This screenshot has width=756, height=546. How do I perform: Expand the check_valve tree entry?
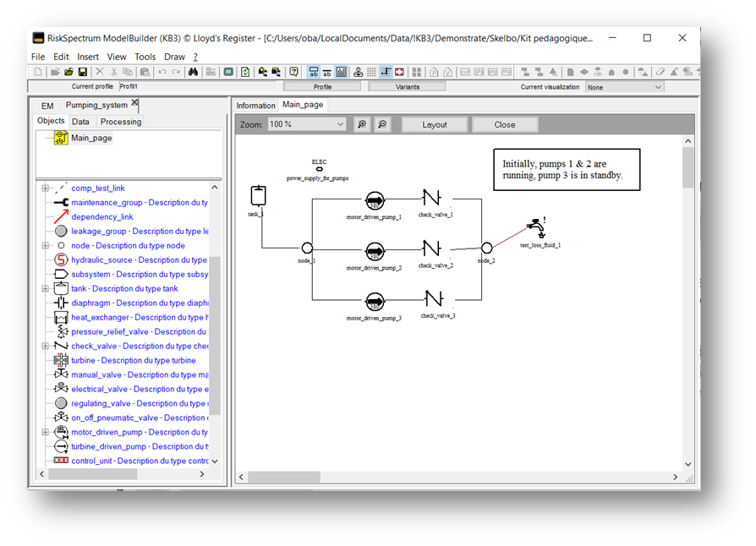tap(46, 346)
